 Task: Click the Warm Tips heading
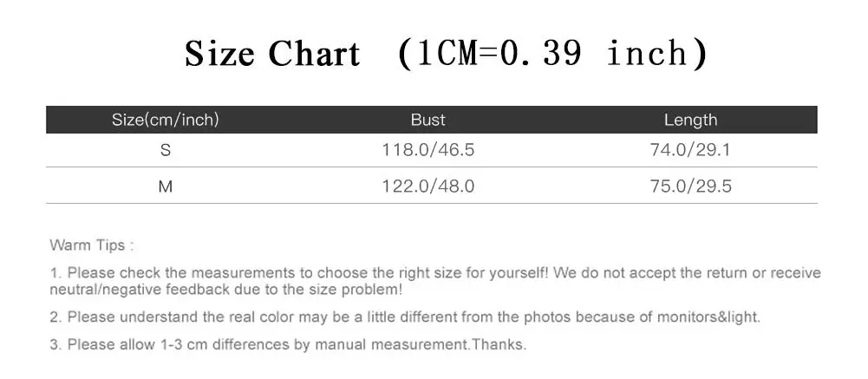tap(91, 245)
